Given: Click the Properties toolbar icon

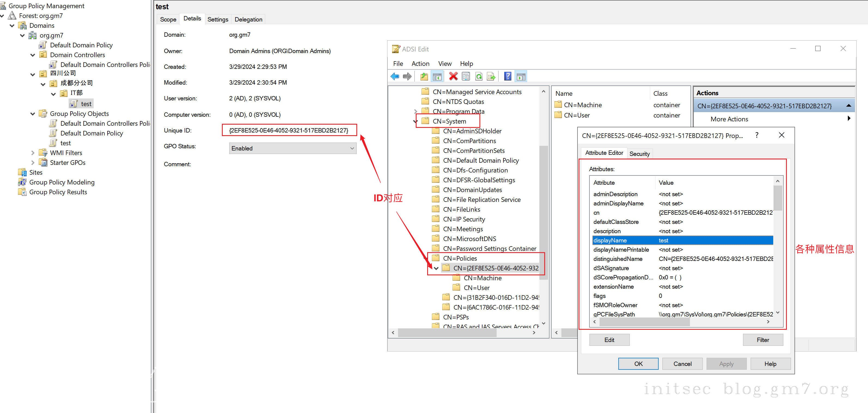Looking at the screenshot, I should (466, 76).
